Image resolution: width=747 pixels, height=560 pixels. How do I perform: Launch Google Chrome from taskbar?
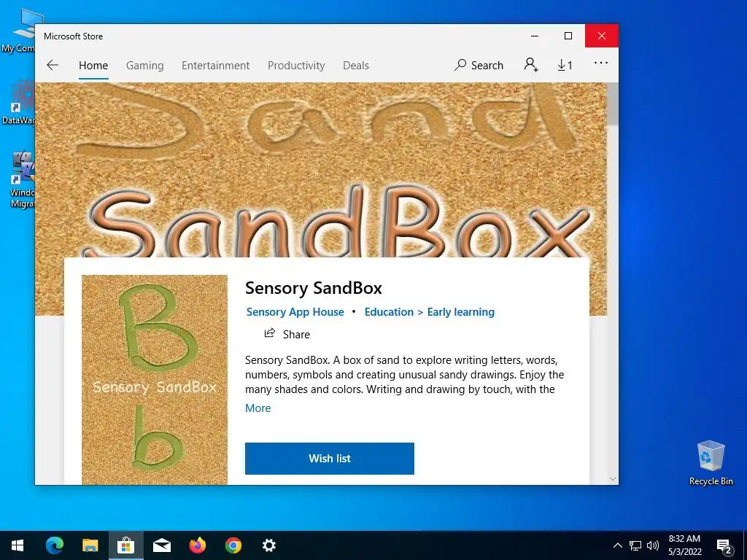pyautogui.click(x=233, y=545)
